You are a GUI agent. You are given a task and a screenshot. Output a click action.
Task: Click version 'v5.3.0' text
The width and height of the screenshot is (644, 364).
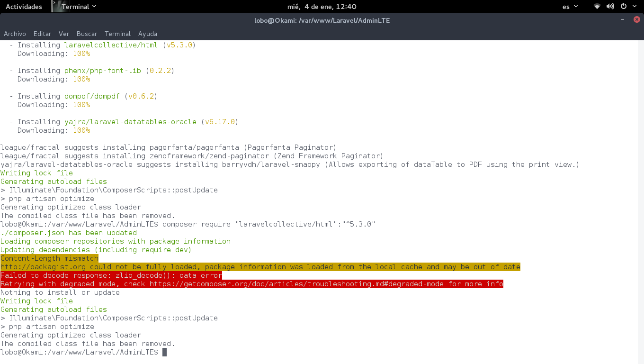click(x=179, y=45)
